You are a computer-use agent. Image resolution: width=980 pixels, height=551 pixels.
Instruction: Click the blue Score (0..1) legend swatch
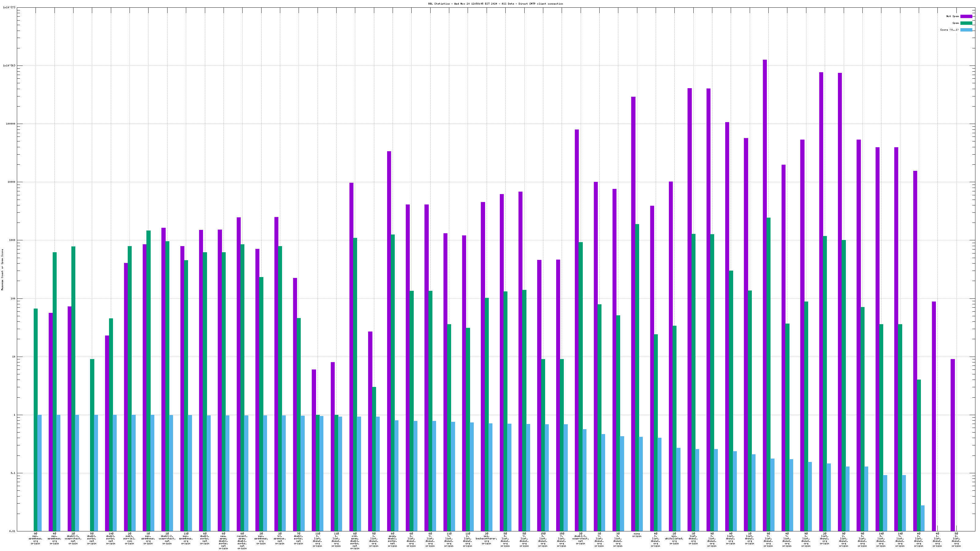click(966, 30)
